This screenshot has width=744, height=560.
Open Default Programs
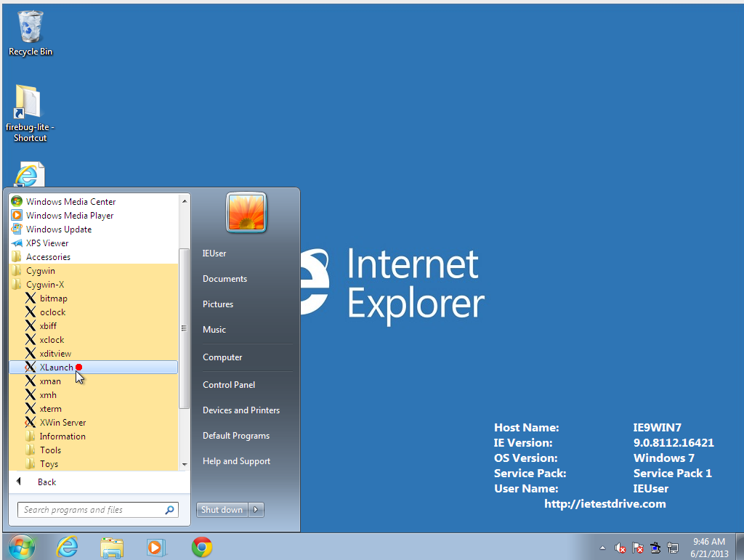[x=236, y=436]
